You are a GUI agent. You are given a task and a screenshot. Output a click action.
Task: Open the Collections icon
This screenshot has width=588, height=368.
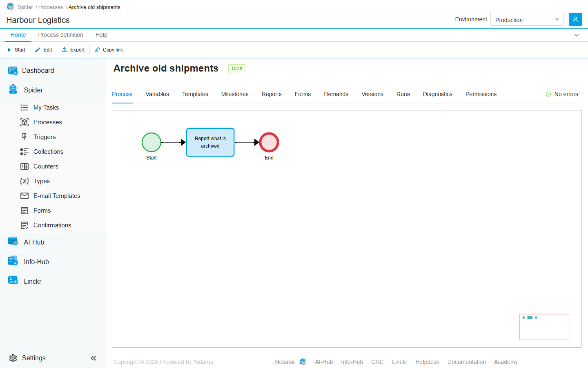(24, 152)
